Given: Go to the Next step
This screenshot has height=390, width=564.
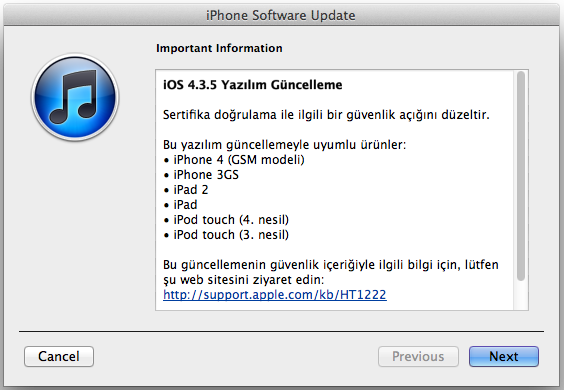Looking at the screenshot, I should click(504, 356).
